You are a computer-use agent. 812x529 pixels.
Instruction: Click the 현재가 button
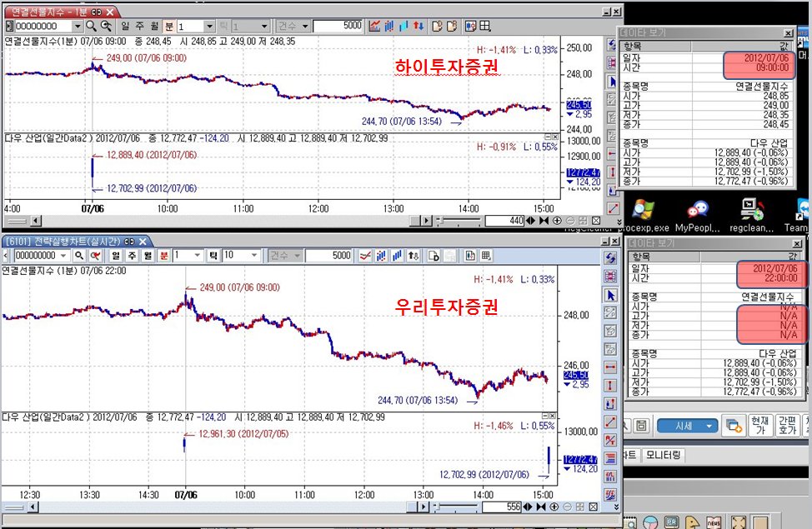[759, 426]
